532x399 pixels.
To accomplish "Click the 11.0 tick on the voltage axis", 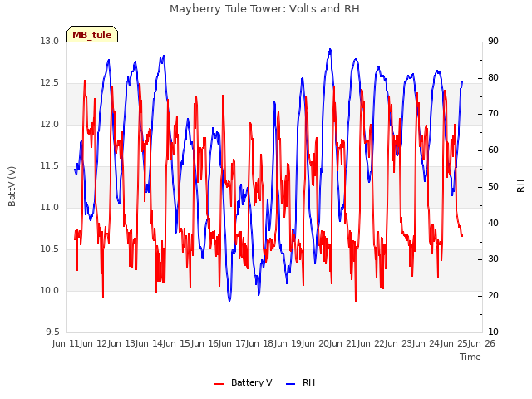I will (49, 207).
